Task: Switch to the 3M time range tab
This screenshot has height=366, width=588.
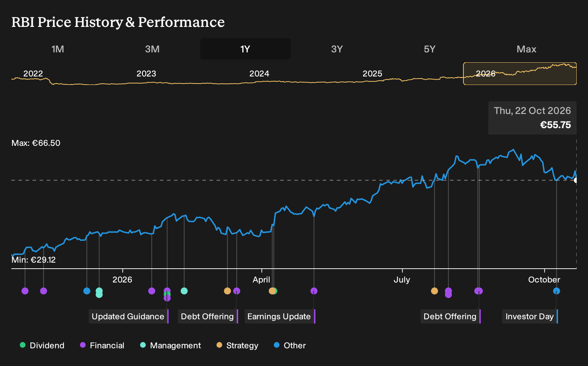Action: tap(152, 49)
